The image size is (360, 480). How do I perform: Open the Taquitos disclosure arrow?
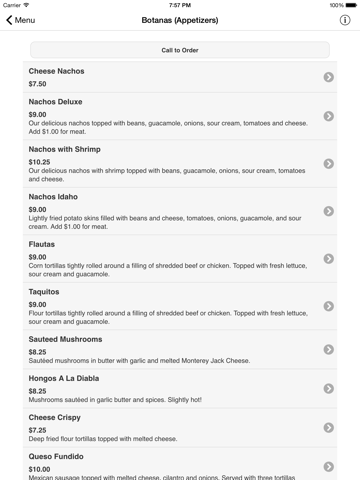[x=329, y=306]
